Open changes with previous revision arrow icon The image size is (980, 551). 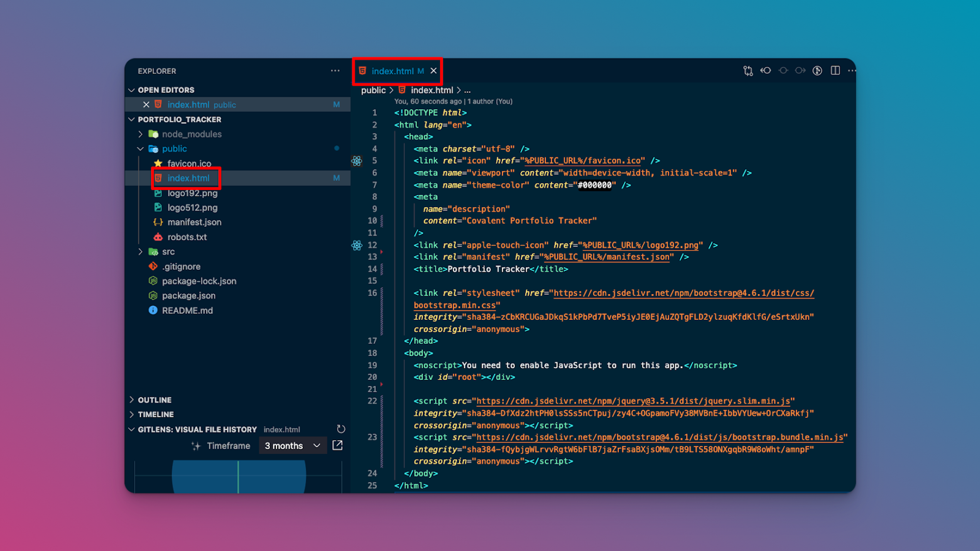[765, 71]
